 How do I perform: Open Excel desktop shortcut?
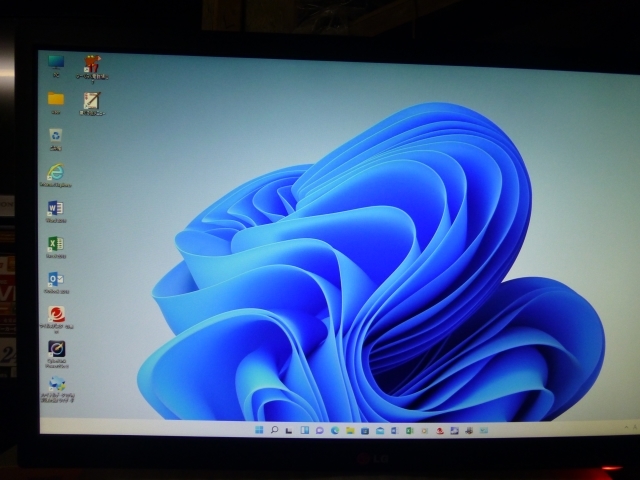[x=56, y=244]
